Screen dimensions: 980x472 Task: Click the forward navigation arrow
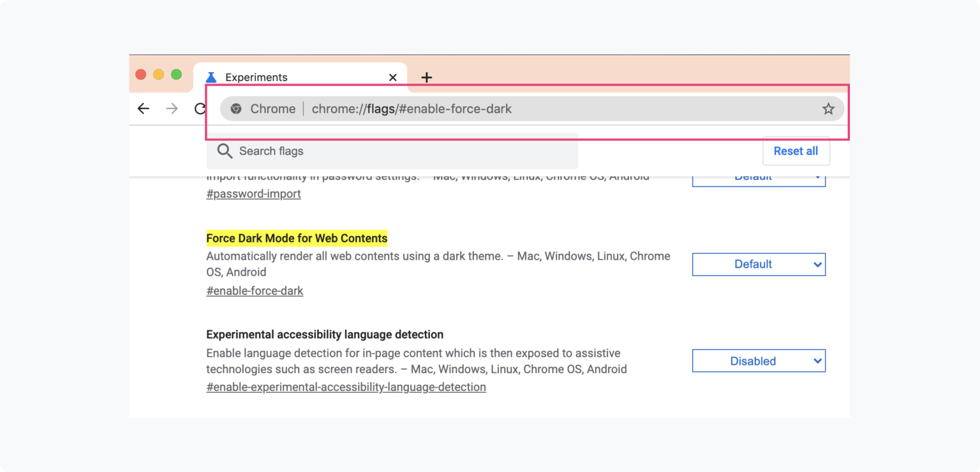pos(171,108)
